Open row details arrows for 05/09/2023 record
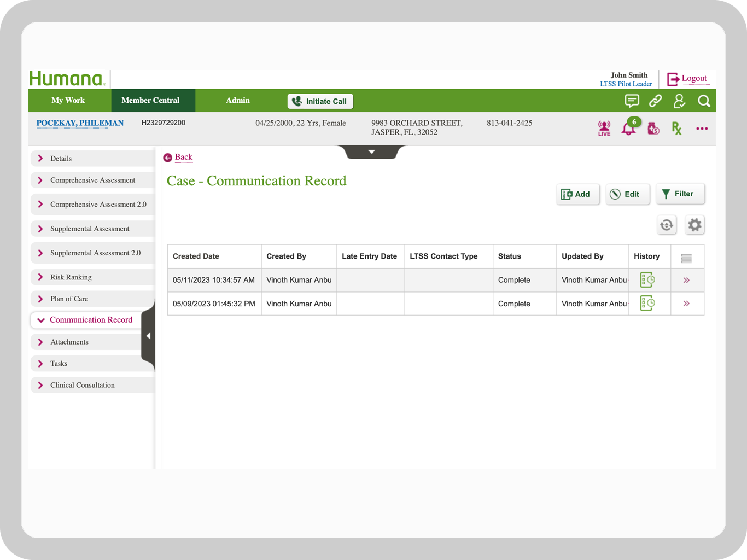Viewport: 747px width, 560px height. [686, 304]
